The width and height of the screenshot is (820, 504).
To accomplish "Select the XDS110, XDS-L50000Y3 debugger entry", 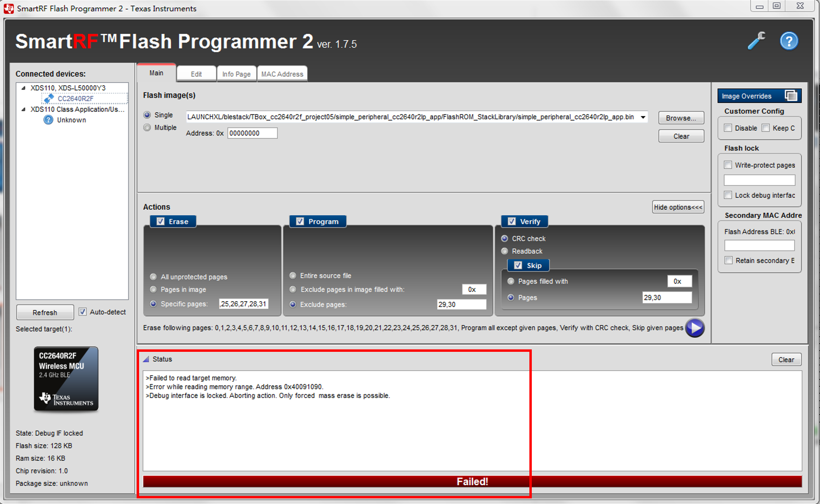I will tap(68, 88).
